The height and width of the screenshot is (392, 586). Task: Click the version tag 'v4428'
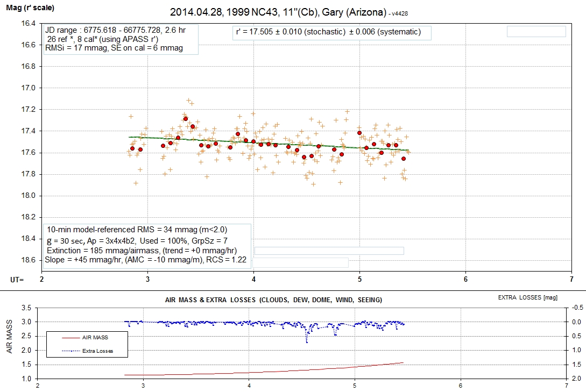tap(400, 14)
